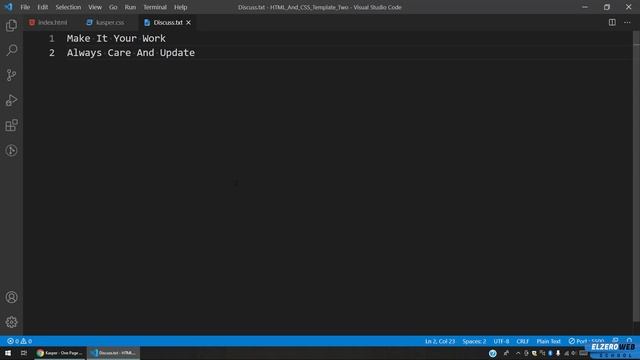Click the line 2 text 'Always Care And Update'
640x360 pixels.
(x=131, y=53)
